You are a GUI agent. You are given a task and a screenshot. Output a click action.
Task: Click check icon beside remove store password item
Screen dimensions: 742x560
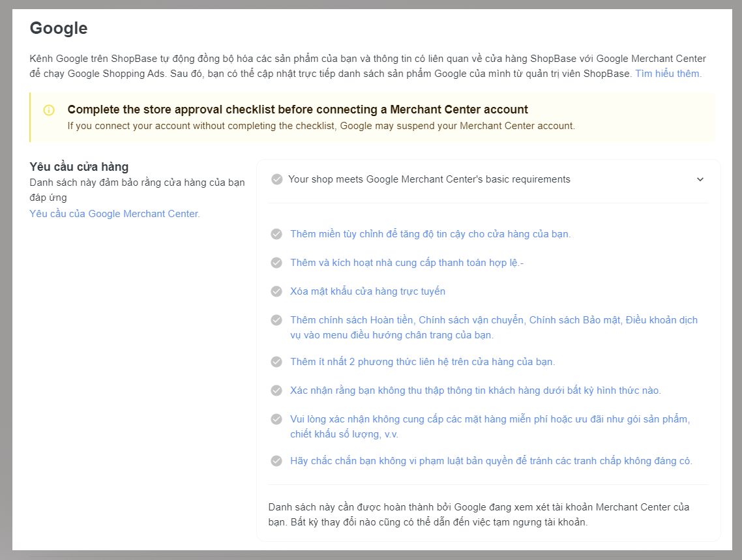[276, 291]
